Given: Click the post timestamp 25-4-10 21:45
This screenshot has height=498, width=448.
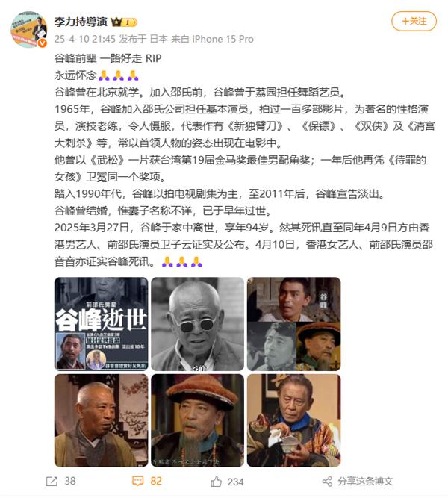Looking at the screenshot, I should click(85, 39).
